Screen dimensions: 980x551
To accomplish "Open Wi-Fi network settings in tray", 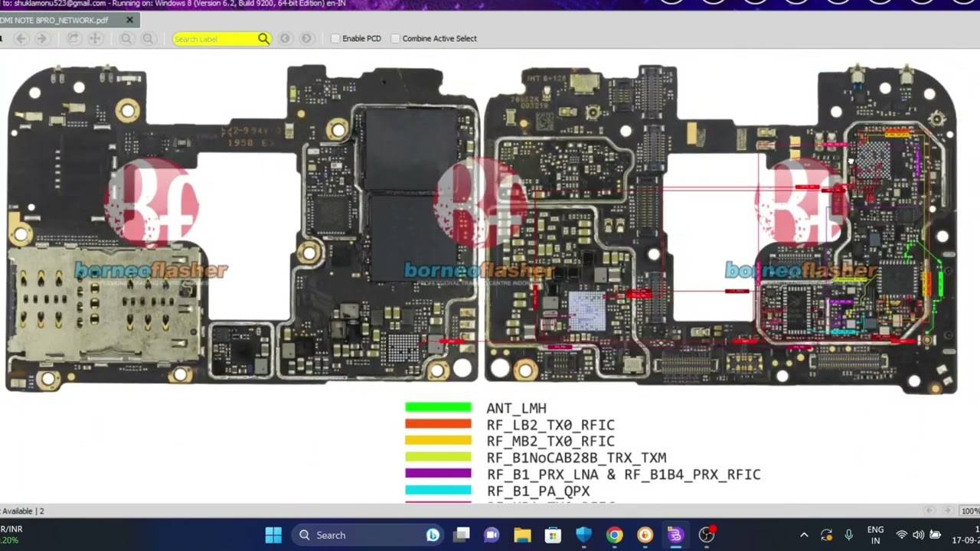I will (902, 535).
